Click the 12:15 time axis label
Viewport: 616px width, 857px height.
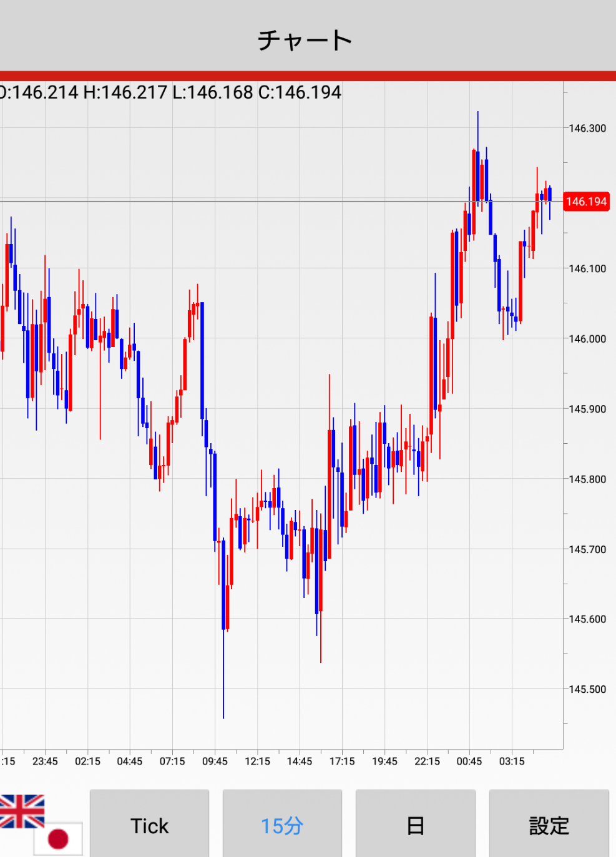coord(257,761)
